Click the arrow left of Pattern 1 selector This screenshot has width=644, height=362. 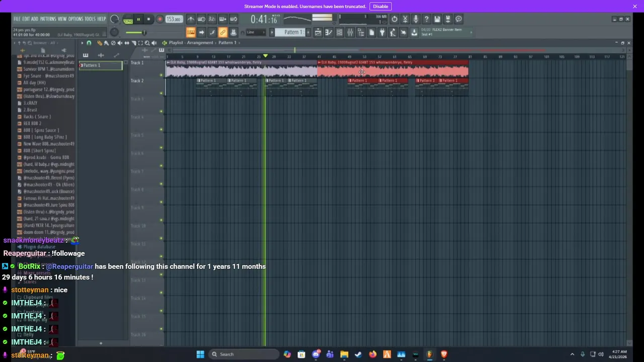click(272, 32)
